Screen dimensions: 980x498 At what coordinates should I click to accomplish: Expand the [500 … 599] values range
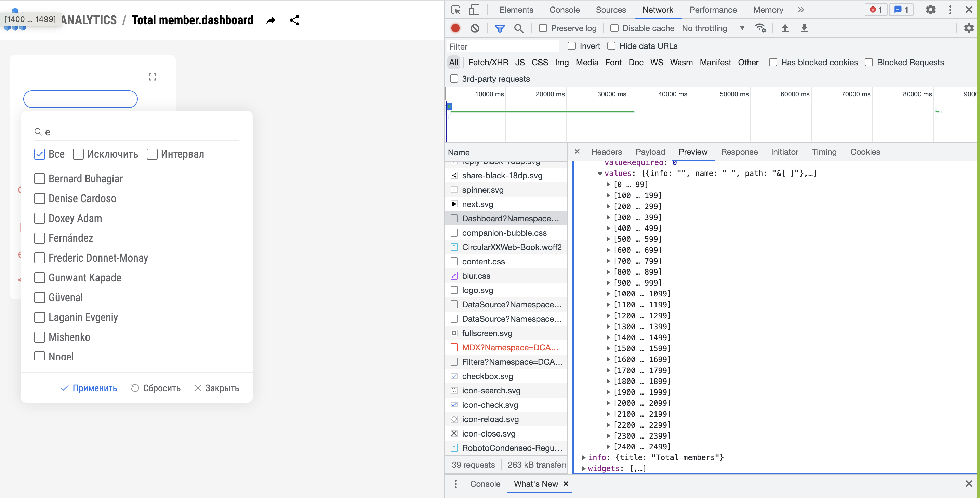coord(608,239)
